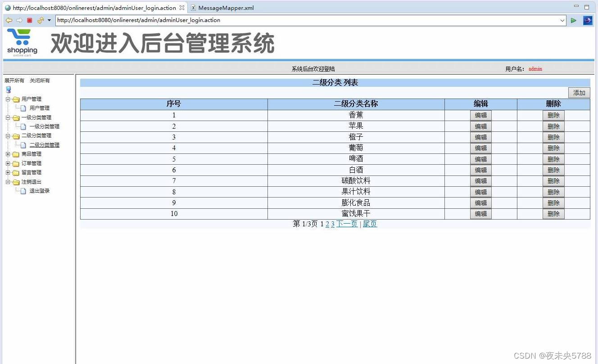Expand the 商品管理 folder node
Image resolution: width=598 pixels, height=364 pixels.
8,154
